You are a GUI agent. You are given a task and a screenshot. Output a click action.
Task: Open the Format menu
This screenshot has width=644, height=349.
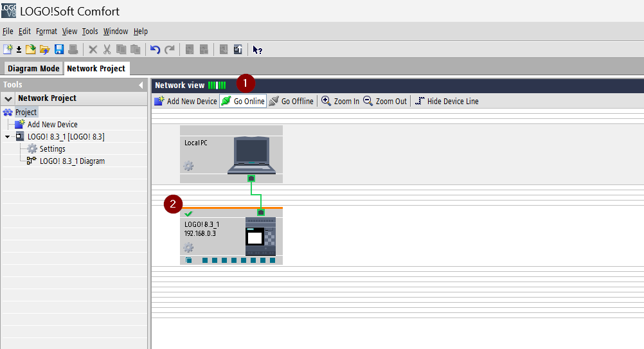46,31
